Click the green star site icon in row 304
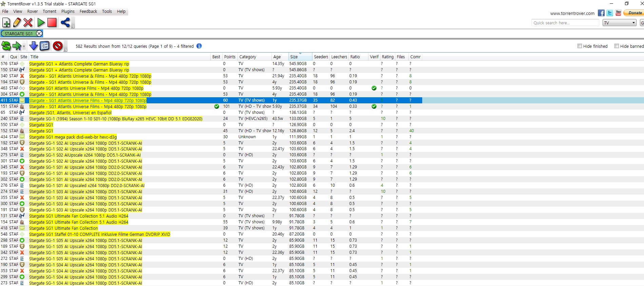 point(22,94)
